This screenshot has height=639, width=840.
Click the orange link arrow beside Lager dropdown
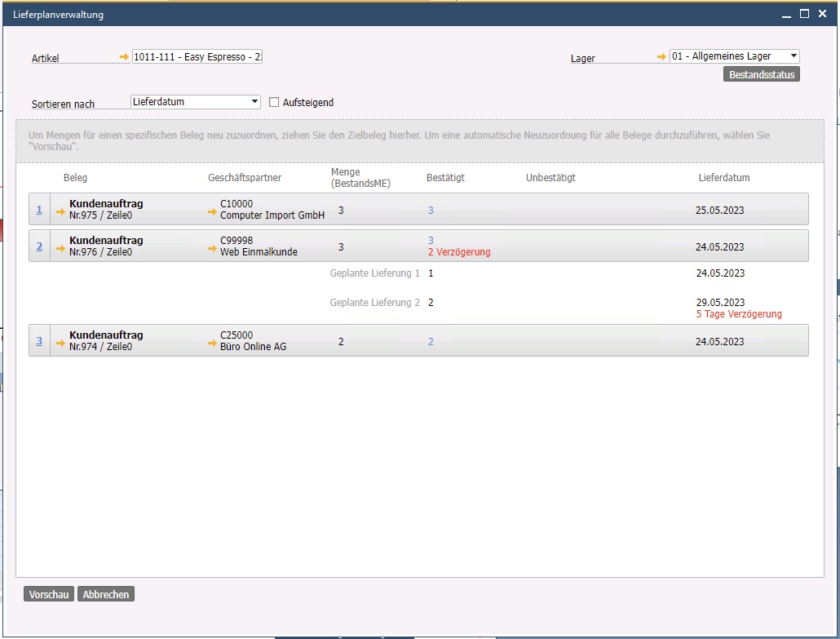coord(662,56)
